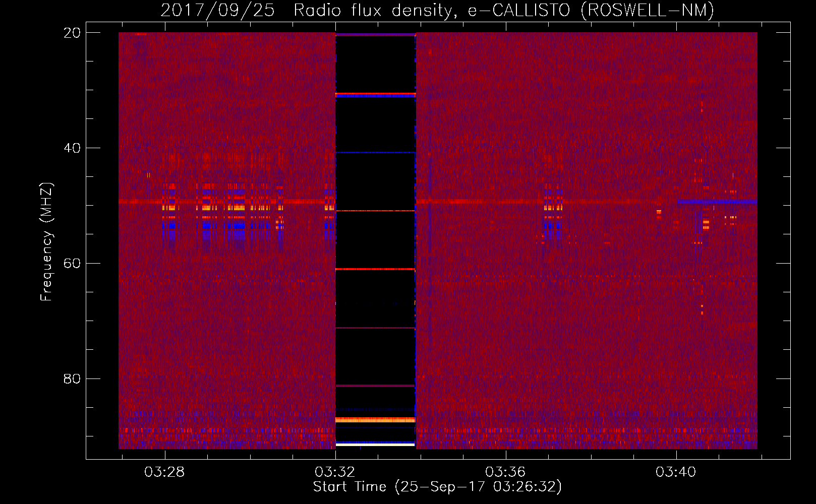The height and width of the screenshot is (504, 816).
Task: Click the 03:40 time tick label
Action: pos(676,472)
